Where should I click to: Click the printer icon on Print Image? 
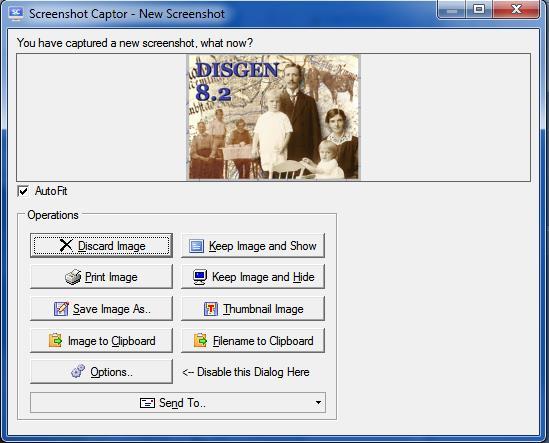(73, 277)
